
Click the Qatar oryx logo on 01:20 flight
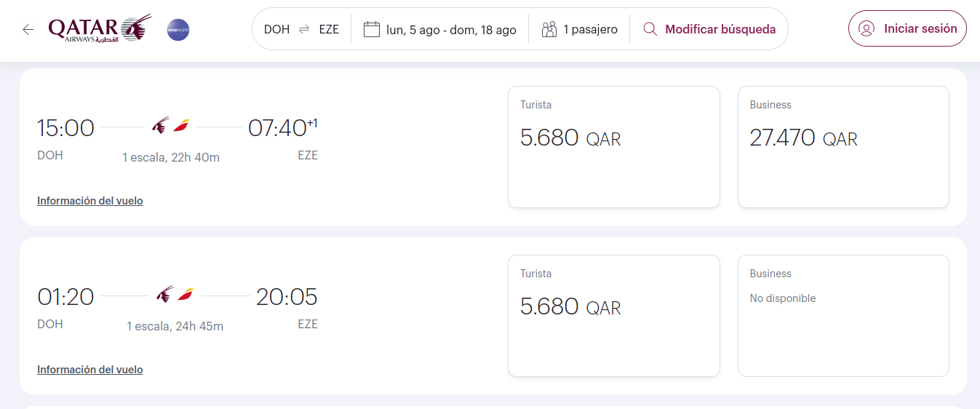(x=165, y=295)
